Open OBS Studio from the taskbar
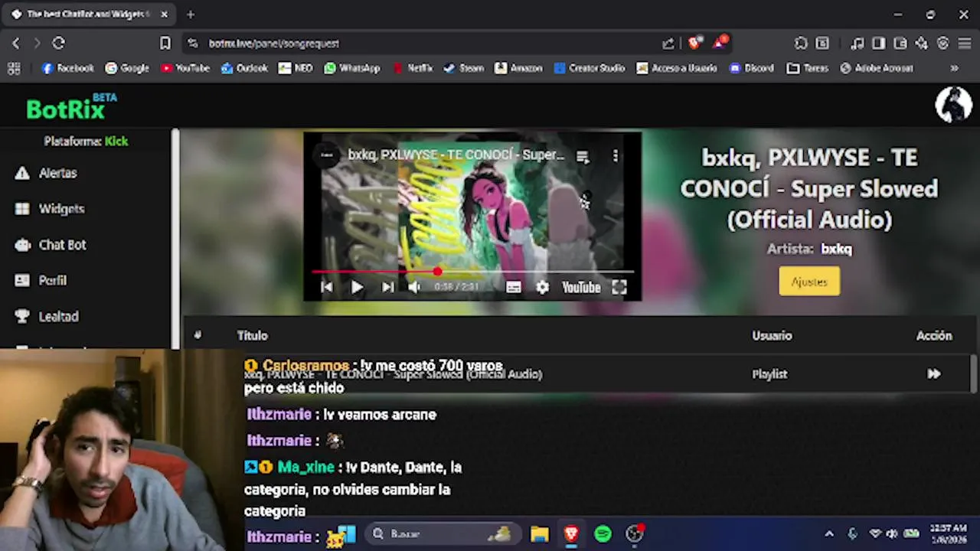 point(635,534)
